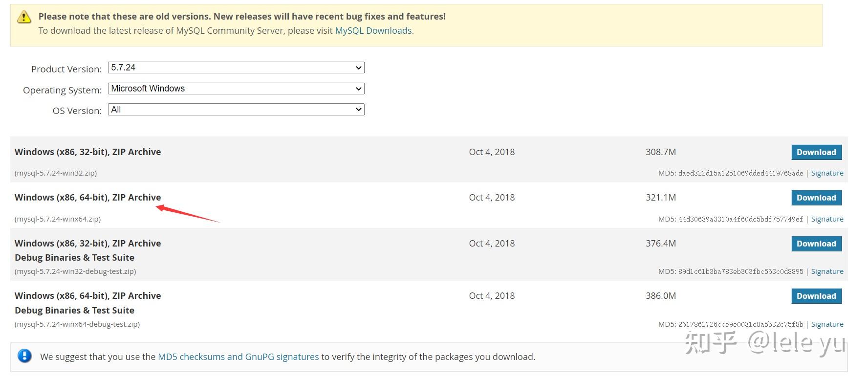Click the "Operating System:" label
The image size is (868, 381).
[63, 90]
